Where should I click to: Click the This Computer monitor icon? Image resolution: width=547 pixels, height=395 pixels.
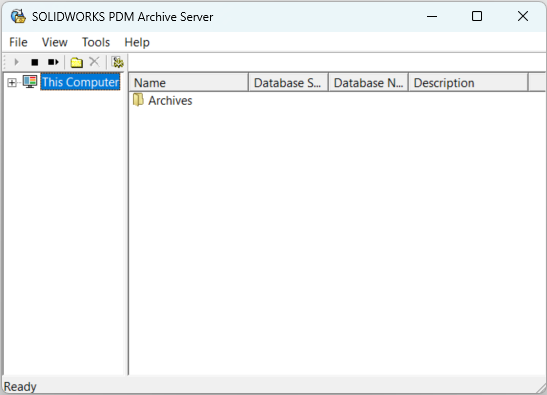(x=30, y=82)
